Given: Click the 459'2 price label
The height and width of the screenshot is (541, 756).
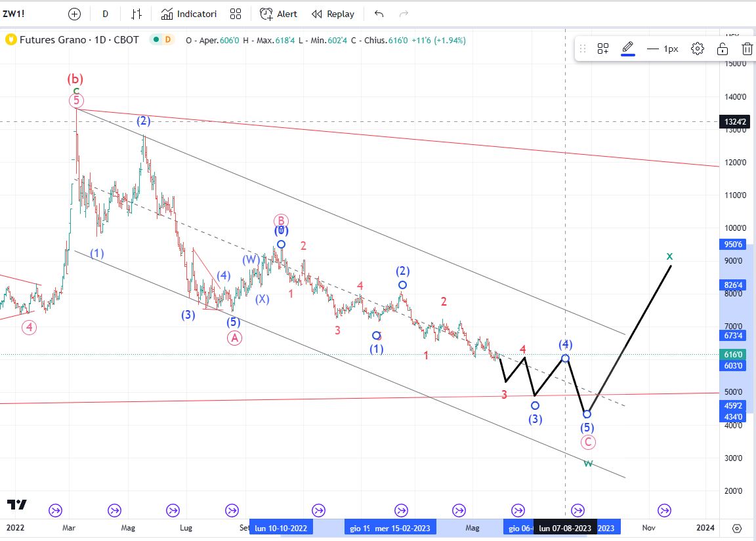Looking at the screenshot, I should tap(733, 406).
